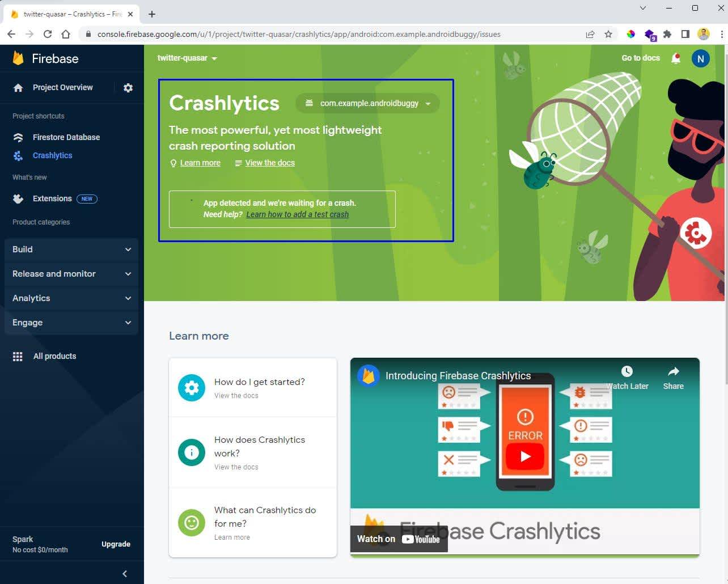This screenshot has width=728, height=584.
Task: Click the How do I get started gear icon
Action: click(x=192, y=388)
